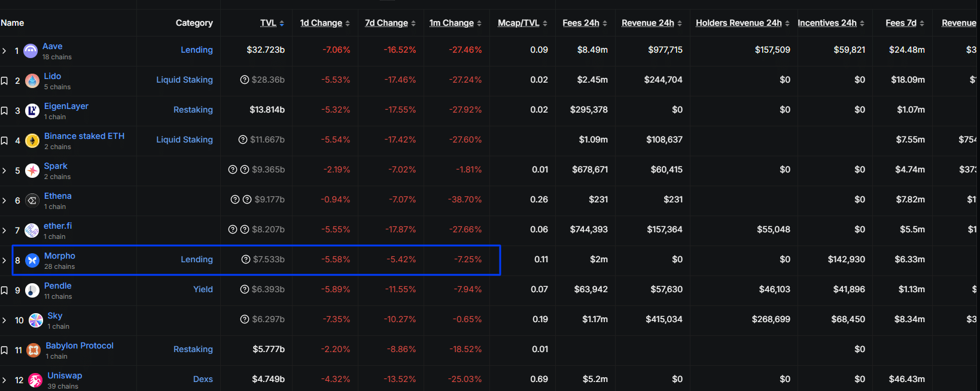
Task: Click the question mark icon beside Lido's TVL
Action: (x=244, y=80)
